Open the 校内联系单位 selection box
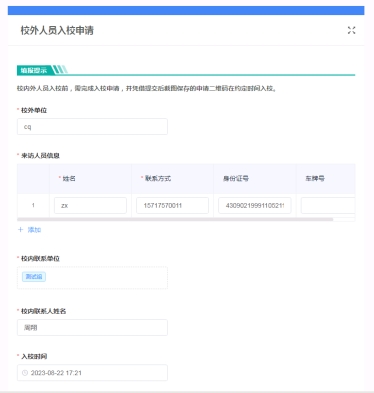Viewport: 374px width, 393px height. (x=92, y=278)
